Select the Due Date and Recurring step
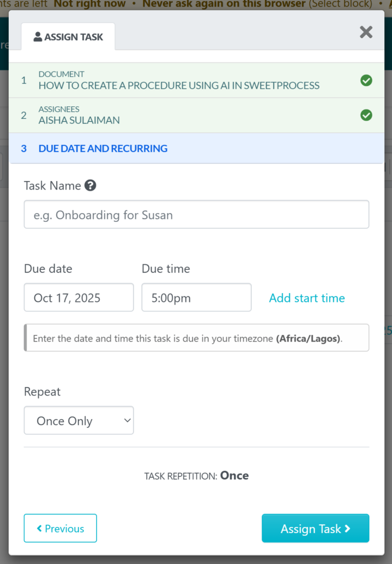Viewport: 392px width, 564px height. [x=103, y=148]
